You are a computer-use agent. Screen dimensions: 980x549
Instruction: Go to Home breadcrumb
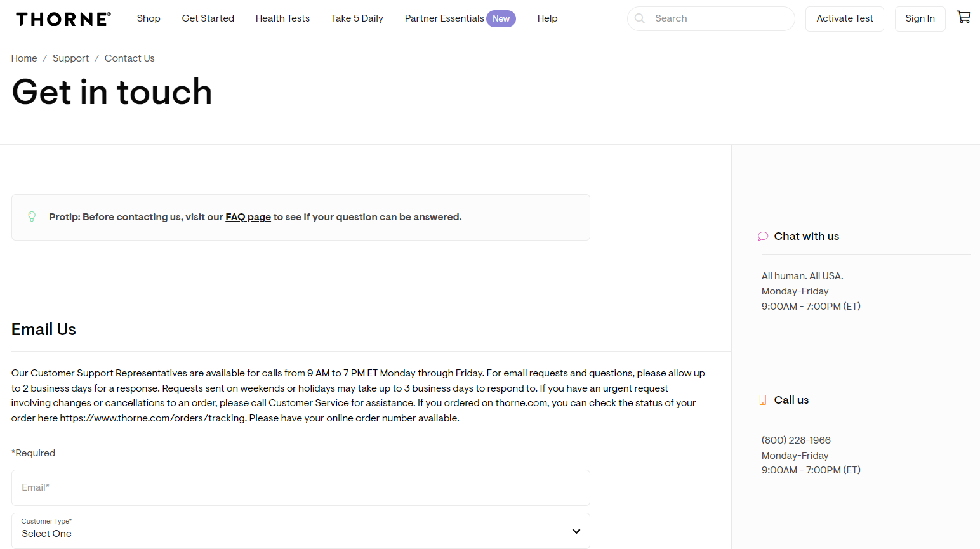(24, 58)
